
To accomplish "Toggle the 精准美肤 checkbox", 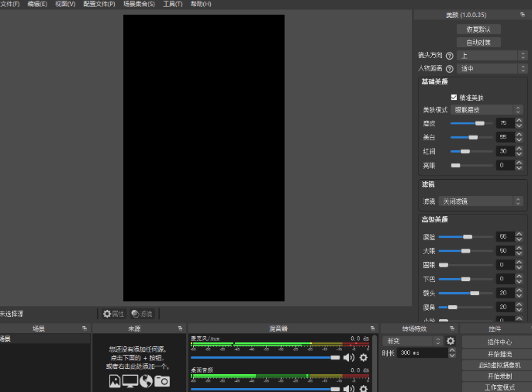I will pyautogui.click(x=454, y=98).
